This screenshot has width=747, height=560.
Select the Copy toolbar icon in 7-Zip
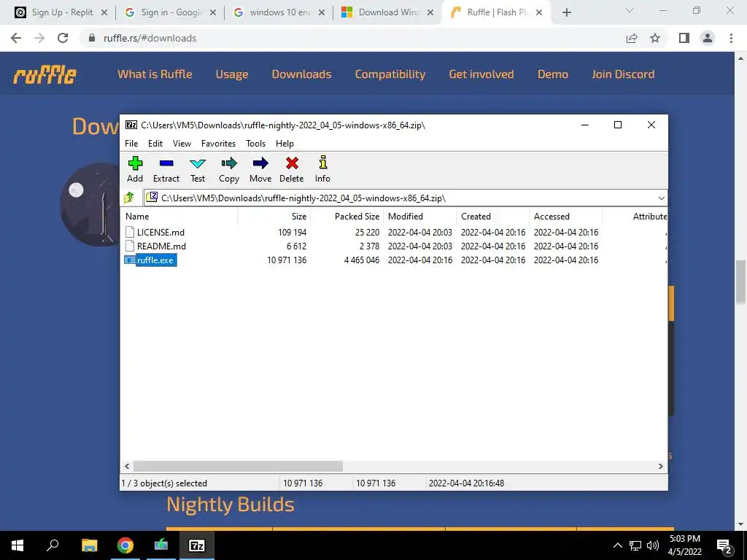(228, 169)
